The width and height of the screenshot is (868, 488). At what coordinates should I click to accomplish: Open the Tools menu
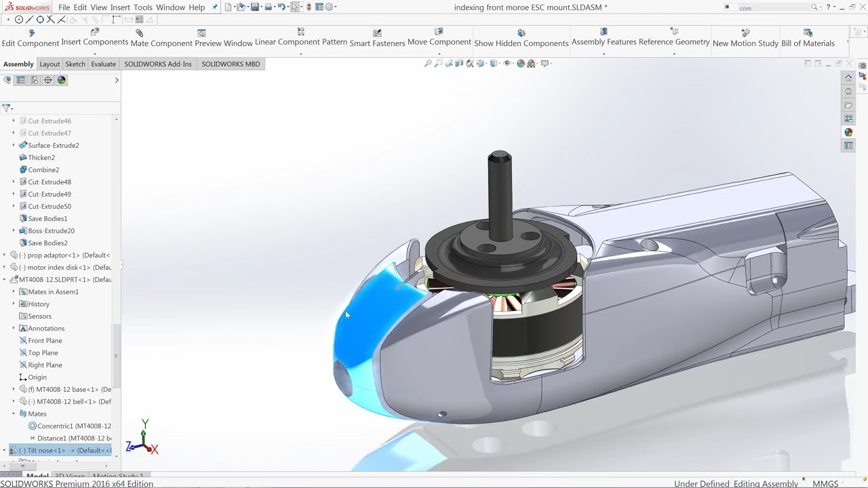click(143, 7)
